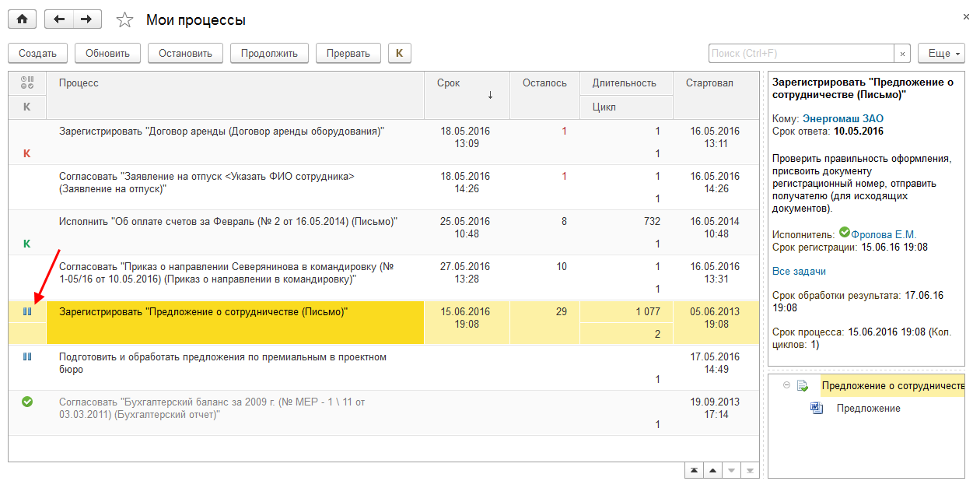Open the Еще dropdown menu
The height and width of the screenshot is (488, 980).
pyautogui.click(x=941, y=54)
